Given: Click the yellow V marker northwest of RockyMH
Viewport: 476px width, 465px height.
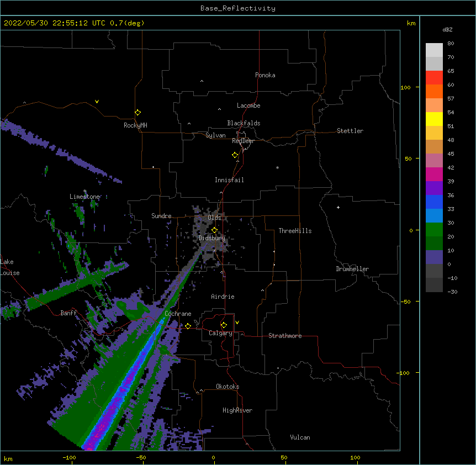Looking at the screenshot, I should 97,102.
